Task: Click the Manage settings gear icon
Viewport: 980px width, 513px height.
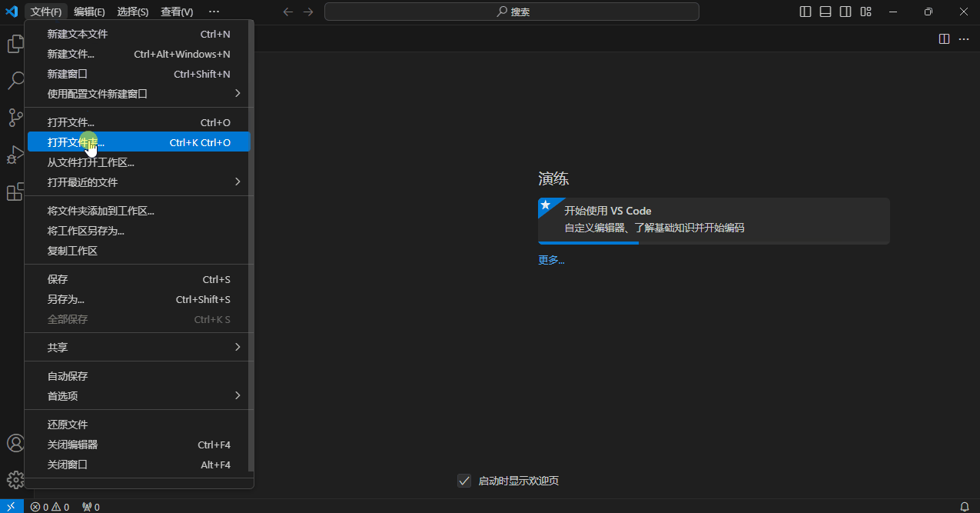Action: click(x=15, y=479)
